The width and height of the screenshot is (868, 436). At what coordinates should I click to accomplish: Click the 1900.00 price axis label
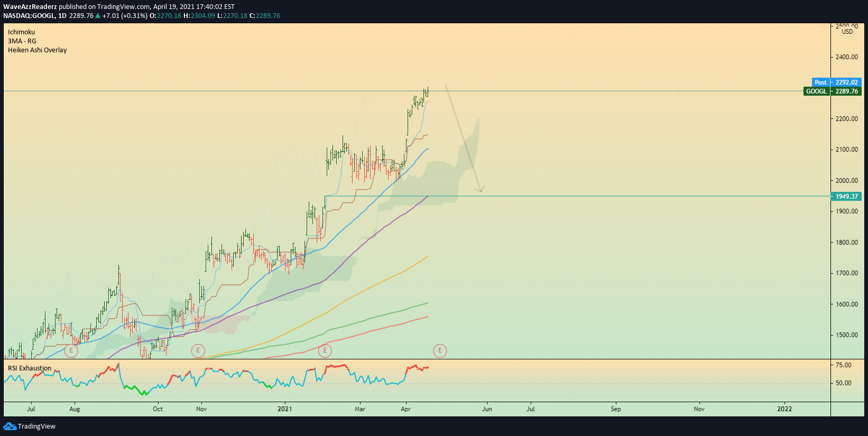(x=847, y=211)
